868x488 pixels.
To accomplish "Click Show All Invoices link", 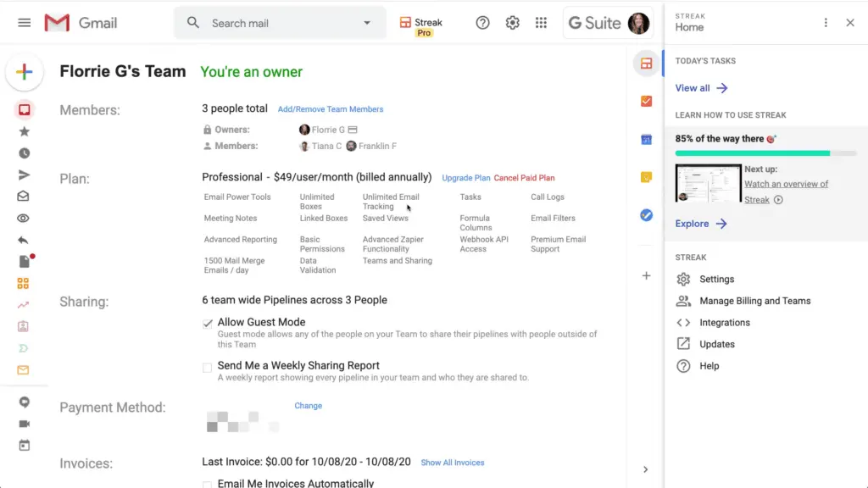I will click(453, 463).
